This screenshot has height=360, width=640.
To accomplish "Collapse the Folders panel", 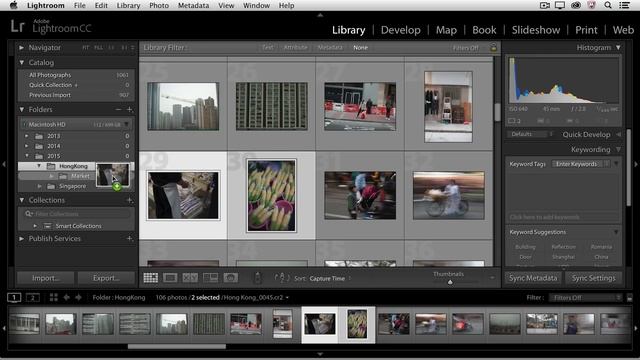I will click(x=21, y=109).
